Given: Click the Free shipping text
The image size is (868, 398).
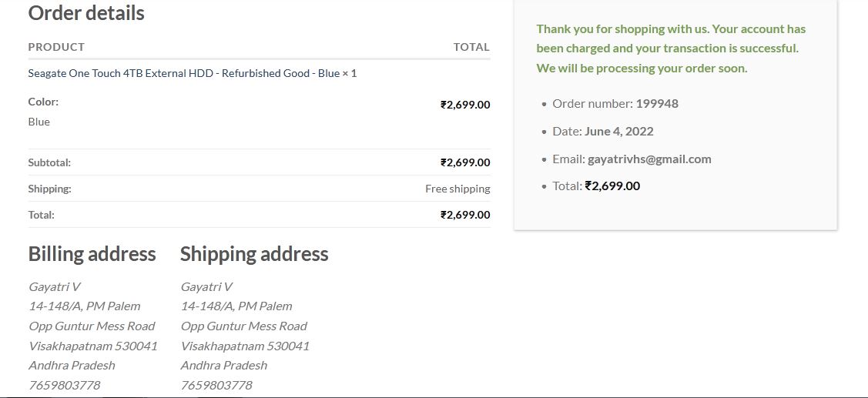Looking at the screenshot, I should (457, 189).
